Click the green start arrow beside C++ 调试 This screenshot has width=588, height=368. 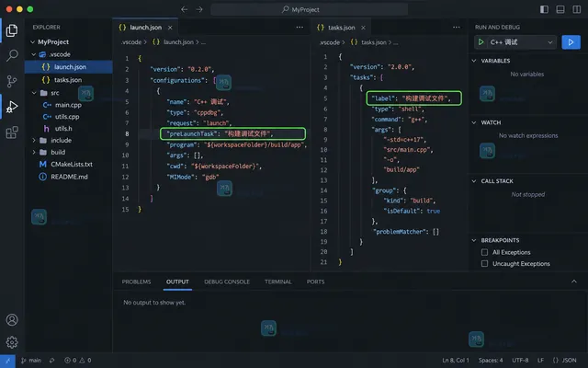pyautogui.click(x=481, y=42)
